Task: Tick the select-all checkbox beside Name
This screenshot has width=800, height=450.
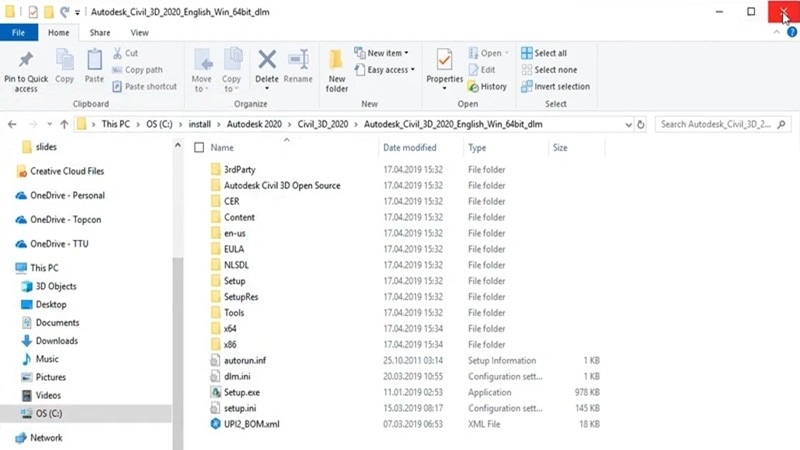Action: click(199, 147)
